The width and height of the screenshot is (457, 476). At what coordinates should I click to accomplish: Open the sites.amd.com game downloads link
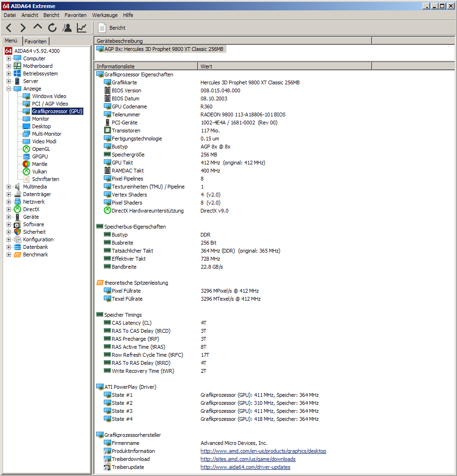click(248, 459)
